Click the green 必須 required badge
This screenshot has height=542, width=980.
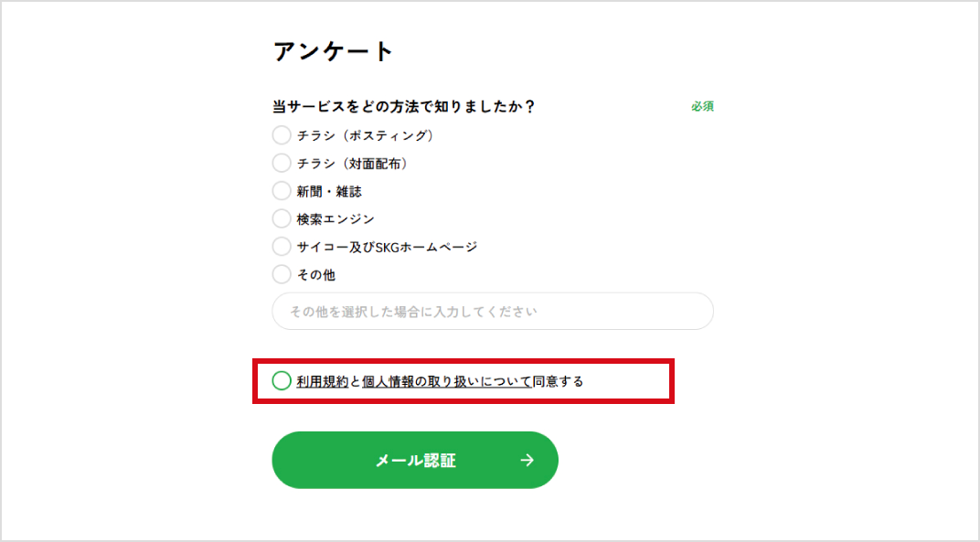[x=702, y=107]
